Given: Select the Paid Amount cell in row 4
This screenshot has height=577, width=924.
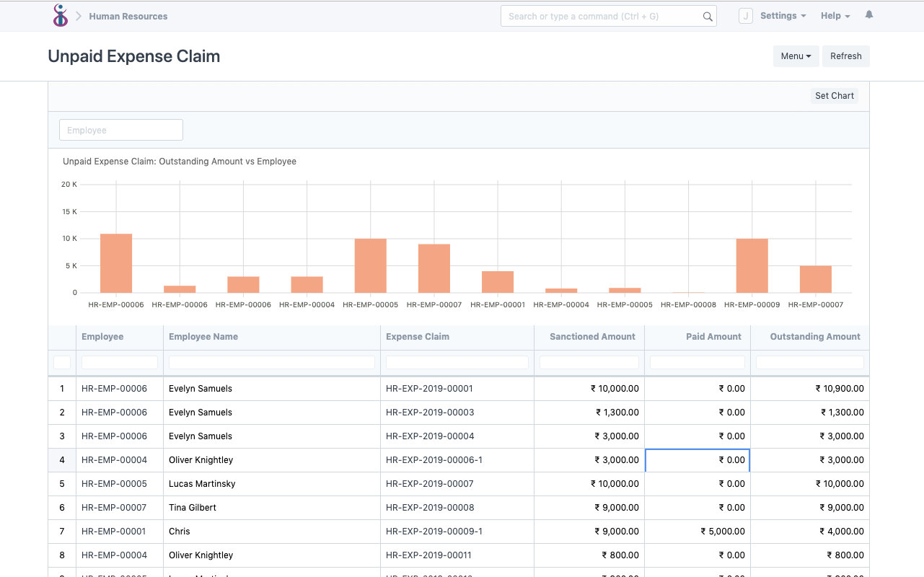Looking at the screenshot, I should tap(697, 459).
